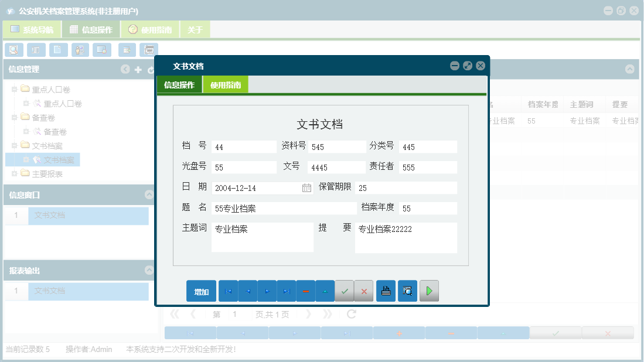Click the printer icon button in dialog
The image size is (644, 362).
386,291
